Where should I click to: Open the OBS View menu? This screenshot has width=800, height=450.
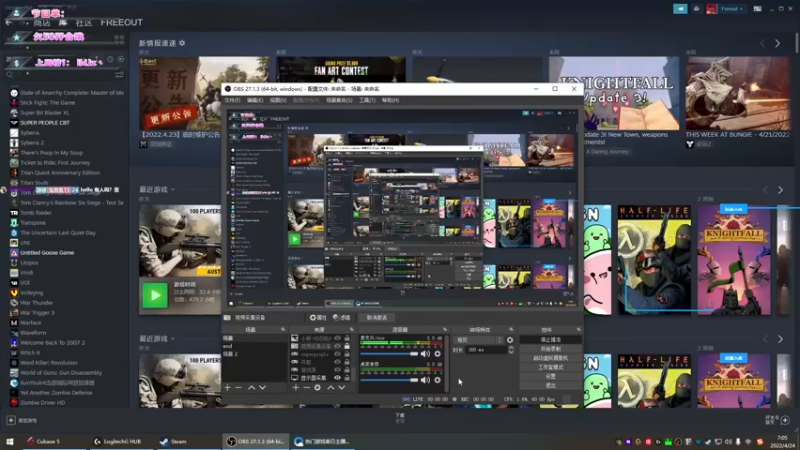(x=278, y=101)
